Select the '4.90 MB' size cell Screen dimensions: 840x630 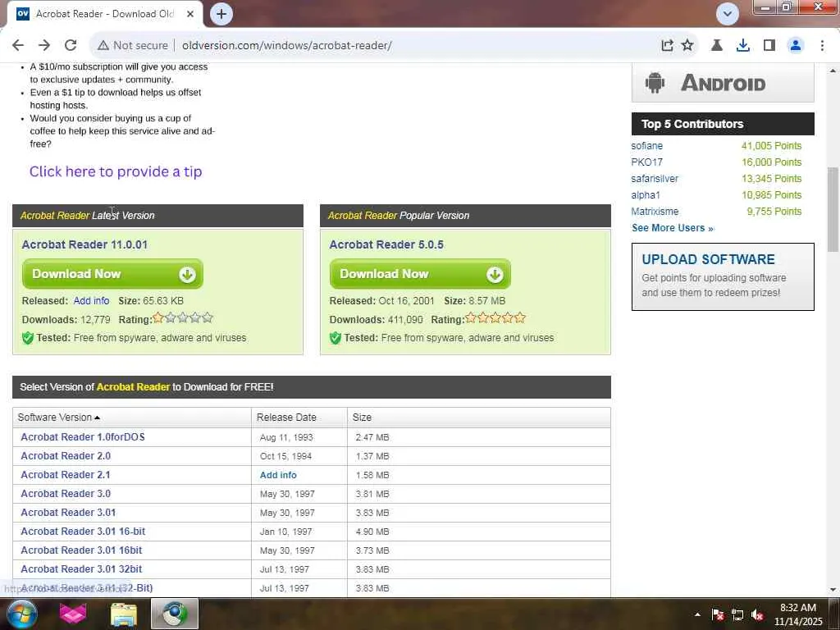pos(372,532)
